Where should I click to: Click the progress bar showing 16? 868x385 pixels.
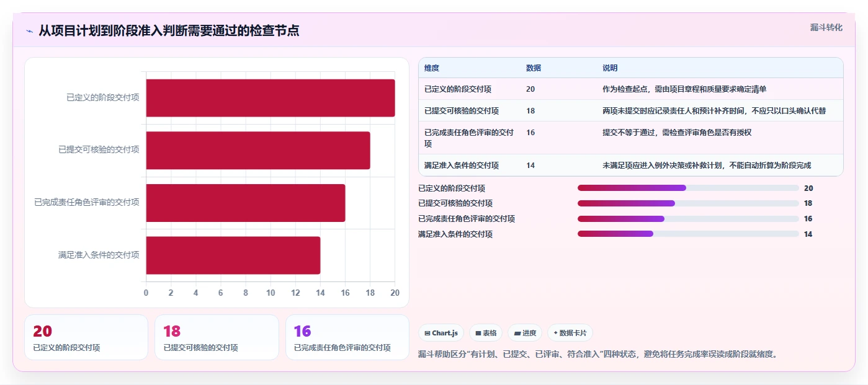pos(688,219)
